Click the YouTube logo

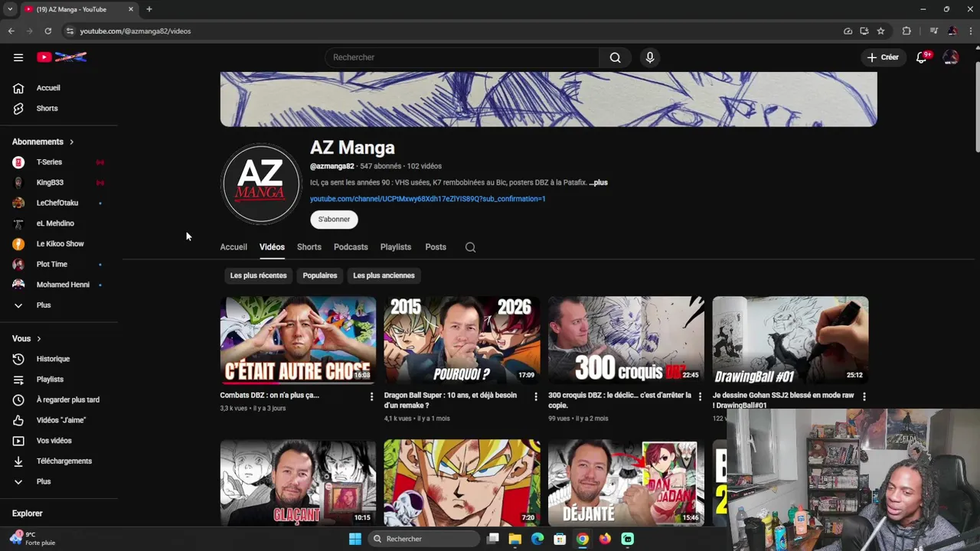click(62, 57)
